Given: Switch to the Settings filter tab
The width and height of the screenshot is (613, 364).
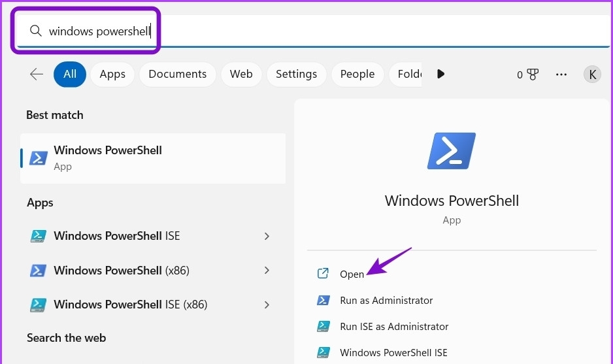Looking at the screenshot, I should pyautogui.click(x=296, y=74).
